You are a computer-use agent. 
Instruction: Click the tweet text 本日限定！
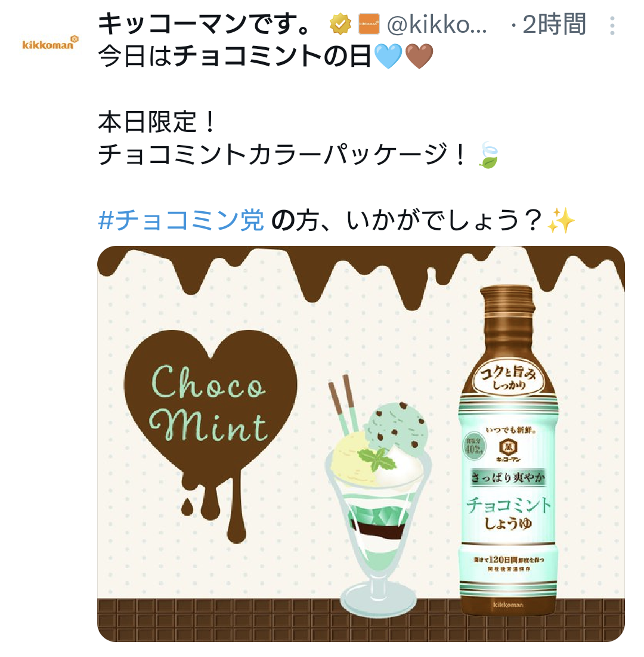click(156, 122)
